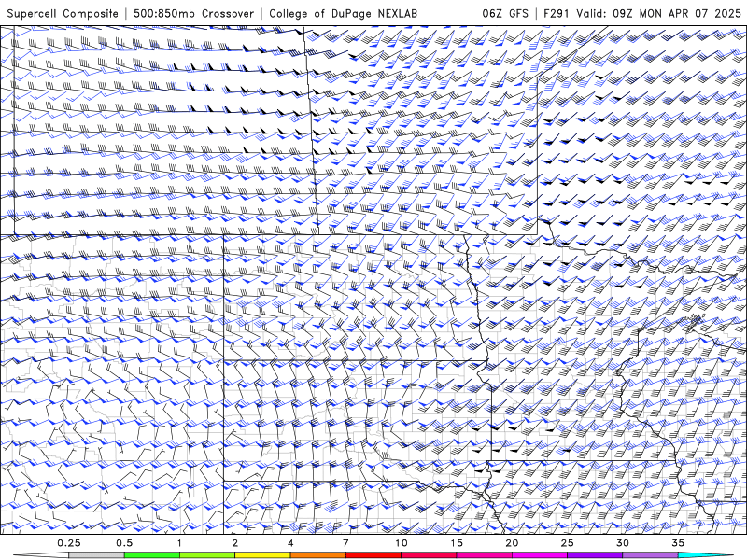Click the legend value "0.5"
Screen dimensions: 747x560
pos(124,543)
